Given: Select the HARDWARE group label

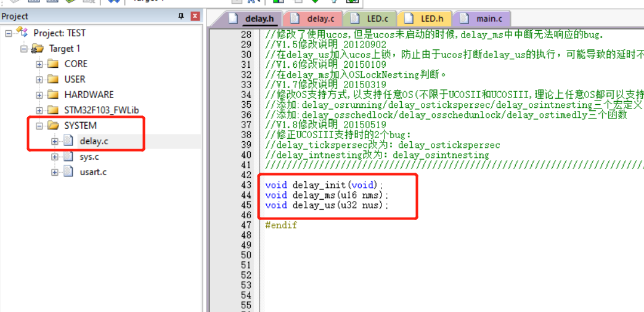Looking at the screenshot, I should click(89, 94).
